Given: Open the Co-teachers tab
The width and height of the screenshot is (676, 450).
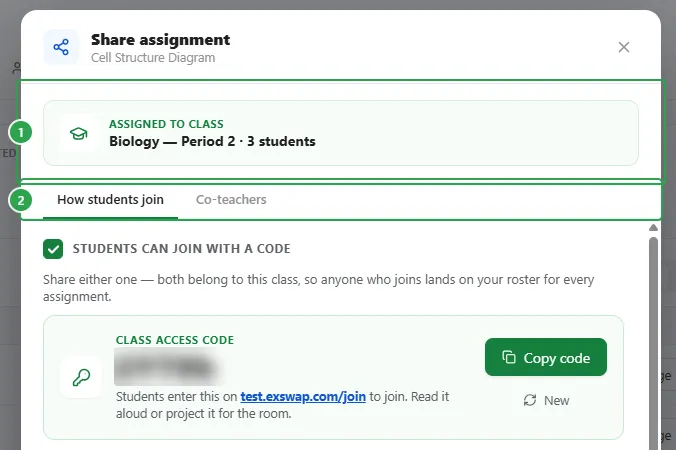Looking at the screenshot, I should pos(231,200).
